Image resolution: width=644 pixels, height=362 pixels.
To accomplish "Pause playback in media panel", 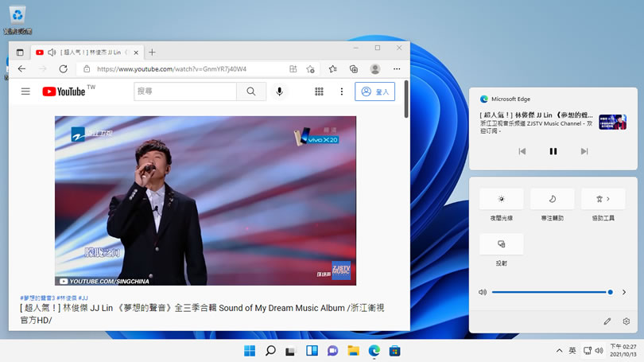I will (553, 151).
